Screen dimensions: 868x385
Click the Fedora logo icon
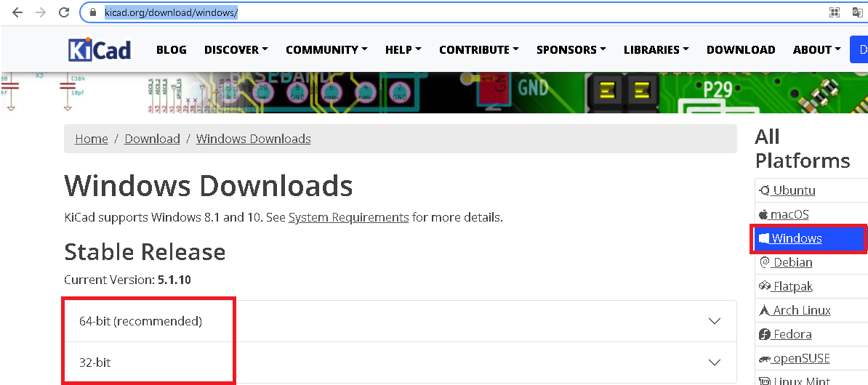[x=765, y=335]
